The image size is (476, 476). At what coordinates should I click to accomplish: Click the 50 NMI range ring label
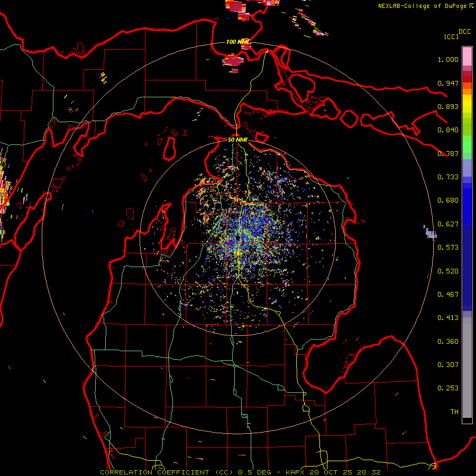click(x=237, y=140)
